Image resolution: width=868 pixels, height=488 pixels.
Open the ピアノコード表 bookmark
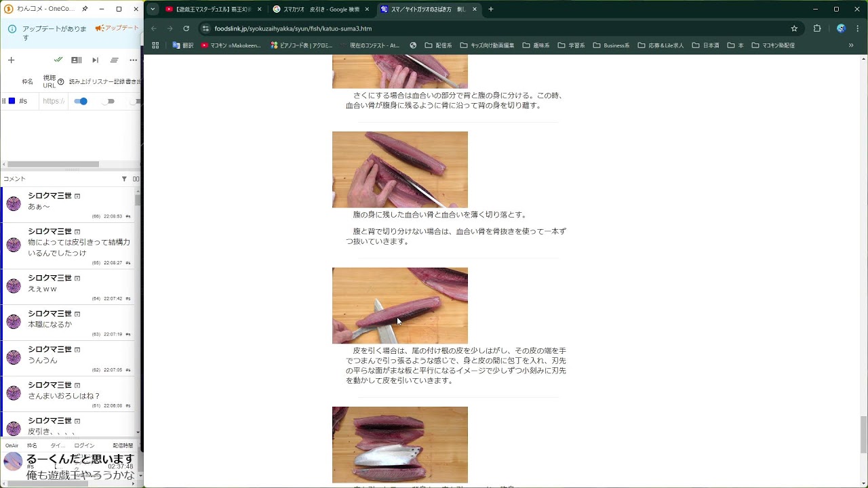(x=301, y=45)
